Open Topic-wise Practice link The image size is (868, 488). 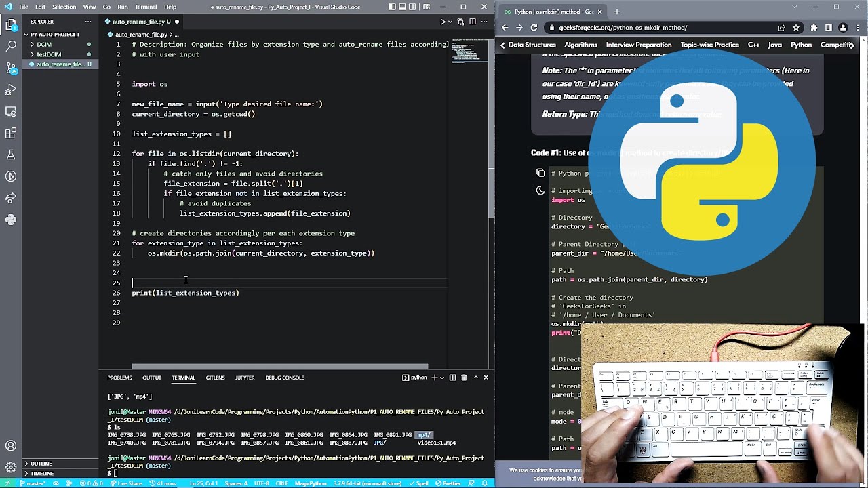710,45
